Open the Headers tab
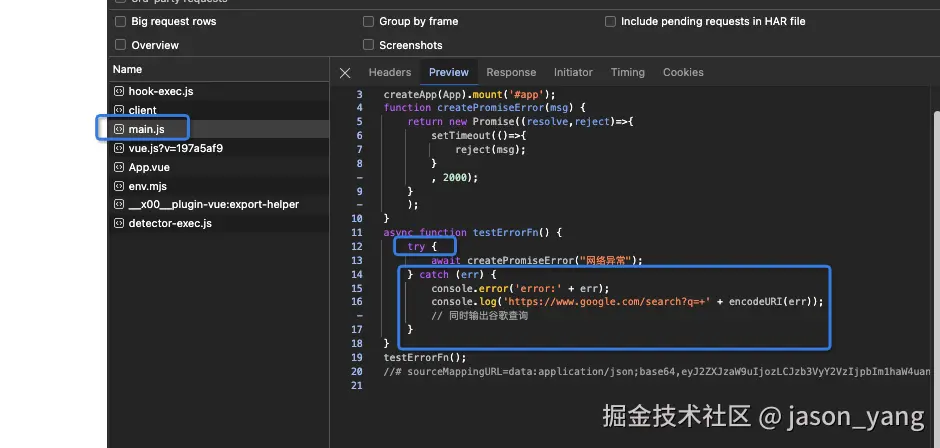The height and width of the screenshot is (448, 940). click(390, 72)
